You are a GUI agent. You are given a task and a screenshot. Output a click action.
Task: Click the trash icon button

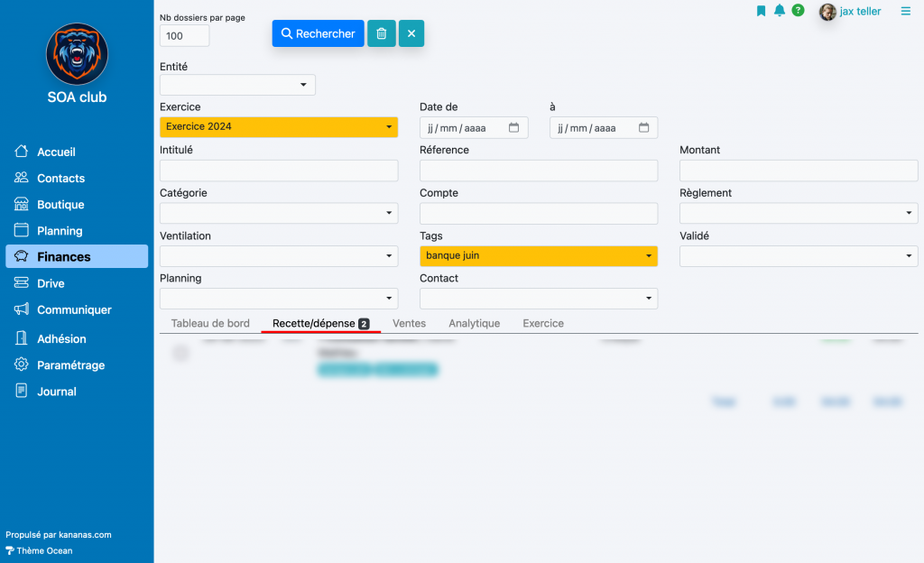pos(381,33)
